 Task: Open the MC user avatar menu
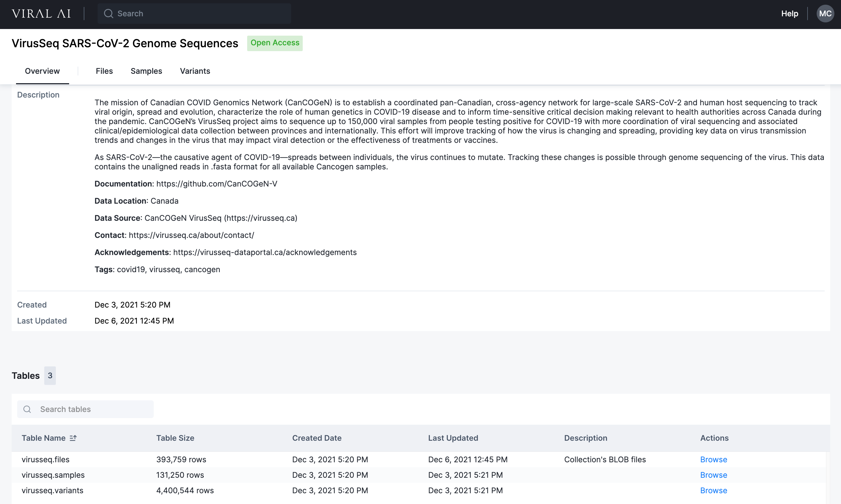click(x=825, y=14)
